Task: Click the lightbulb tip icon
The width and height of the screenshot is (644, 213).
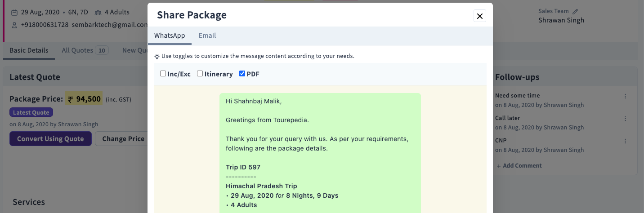Action: (x=157, y=57)
